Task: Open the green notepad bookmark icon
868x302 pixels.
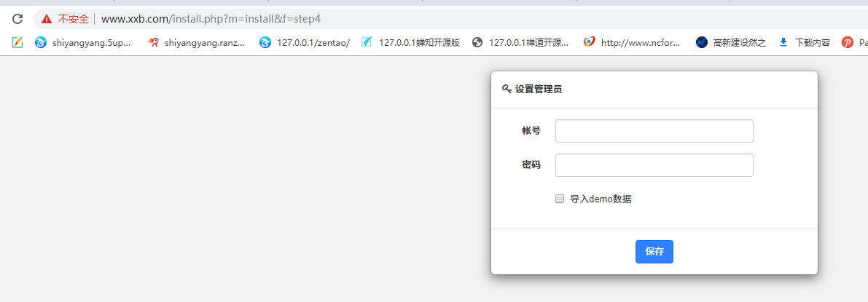Action: [17, 42]
